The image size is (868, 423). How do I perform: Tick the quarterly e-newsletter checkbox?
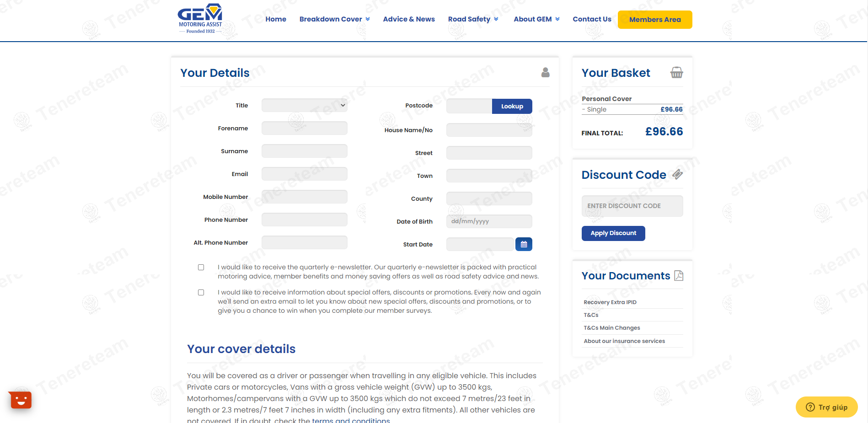pos(201,267)
